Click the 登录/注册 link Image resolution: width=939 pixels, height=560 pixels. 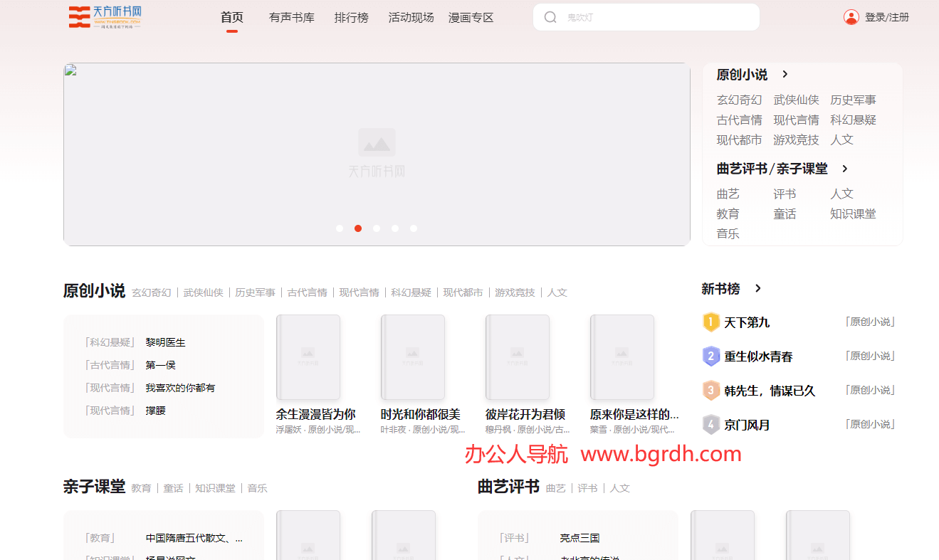(886, 18)
